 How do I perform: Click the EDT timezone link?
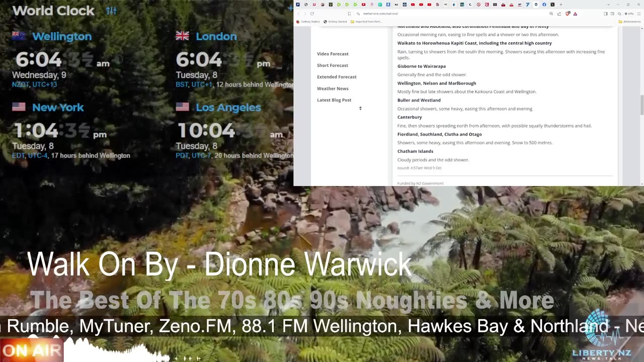point(18,155)
